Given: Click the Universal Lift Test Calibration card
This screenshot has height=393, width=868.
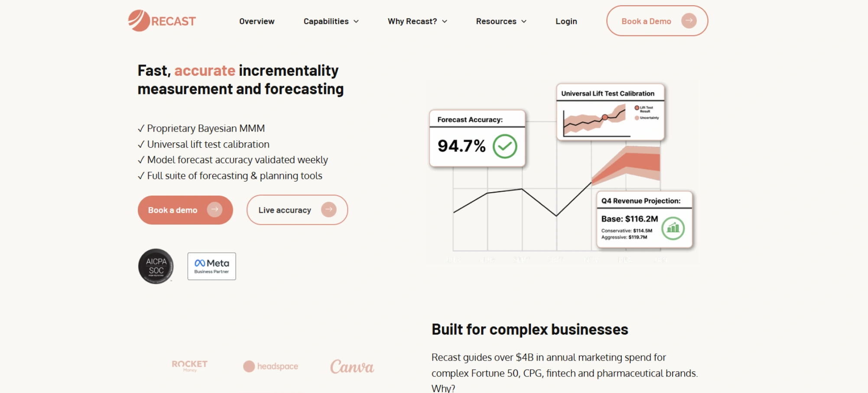Looking at the screenshot, I should click(x=610, y=112).
